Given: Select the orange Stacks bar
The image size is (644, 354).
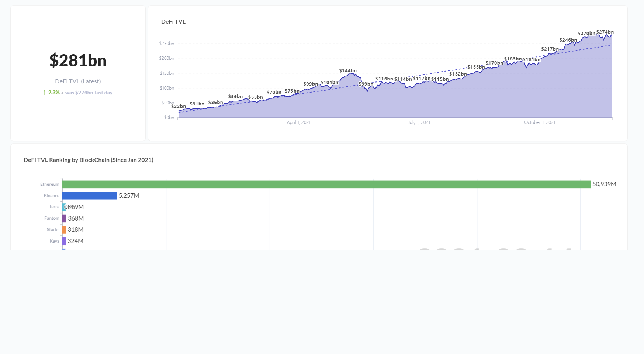Looking at the screenshot, I should click(65, 229).
